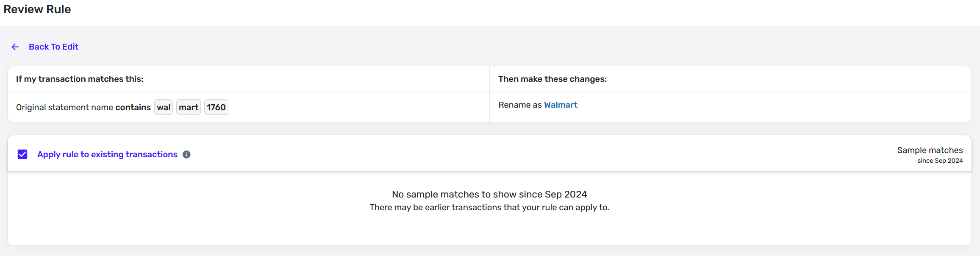980x256 pixels.
Task: Click the Walmart rename link
Action: [561, 105]
